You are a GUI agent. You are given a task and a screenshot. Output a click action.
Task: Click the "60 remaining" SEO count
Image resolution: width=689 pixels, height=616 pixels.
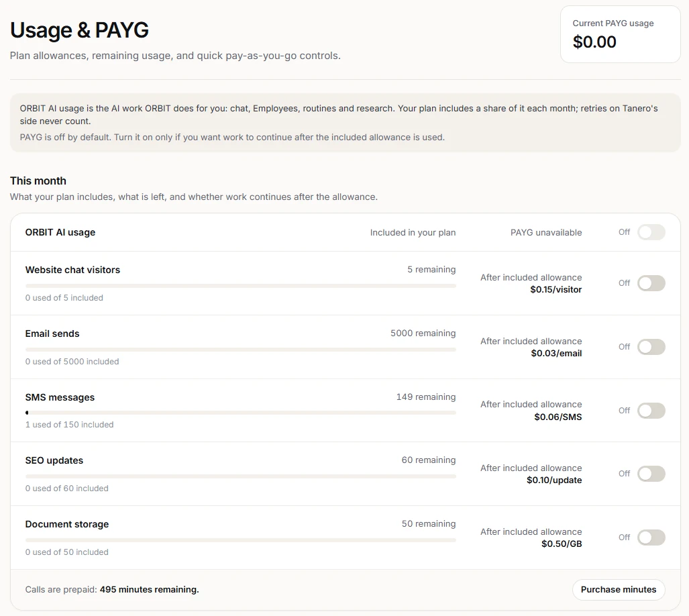click(429, 460)
